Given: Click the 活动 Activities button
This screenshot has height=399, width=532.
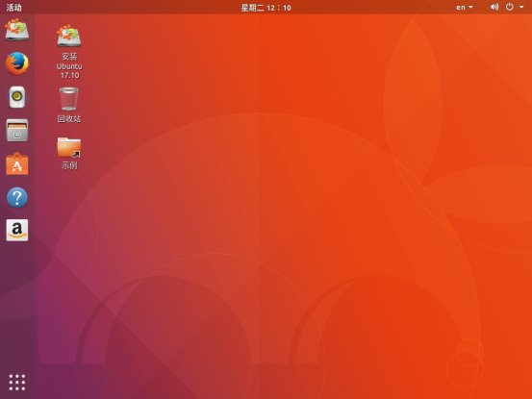Looking at the screenshot, I should (x=13, y=8).
